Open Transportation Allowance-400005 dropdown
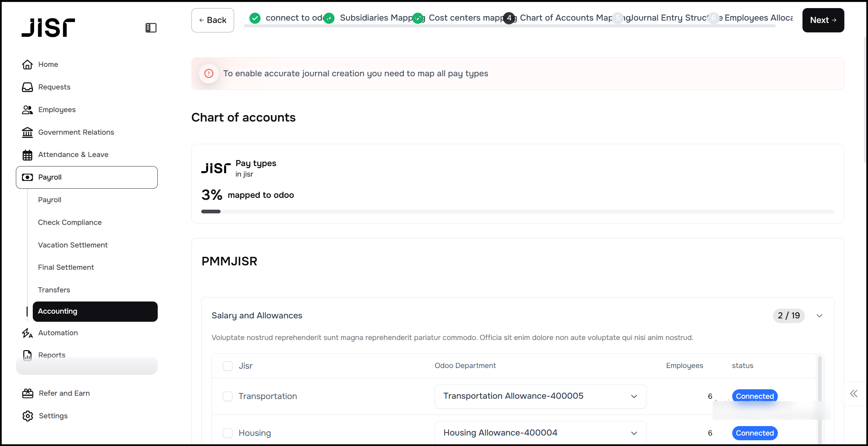 click(x=540, y=396)
